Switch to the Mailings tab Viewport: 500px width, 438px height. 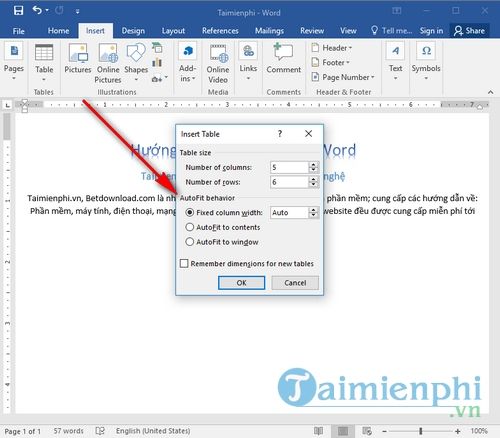(x=269, y=31)
